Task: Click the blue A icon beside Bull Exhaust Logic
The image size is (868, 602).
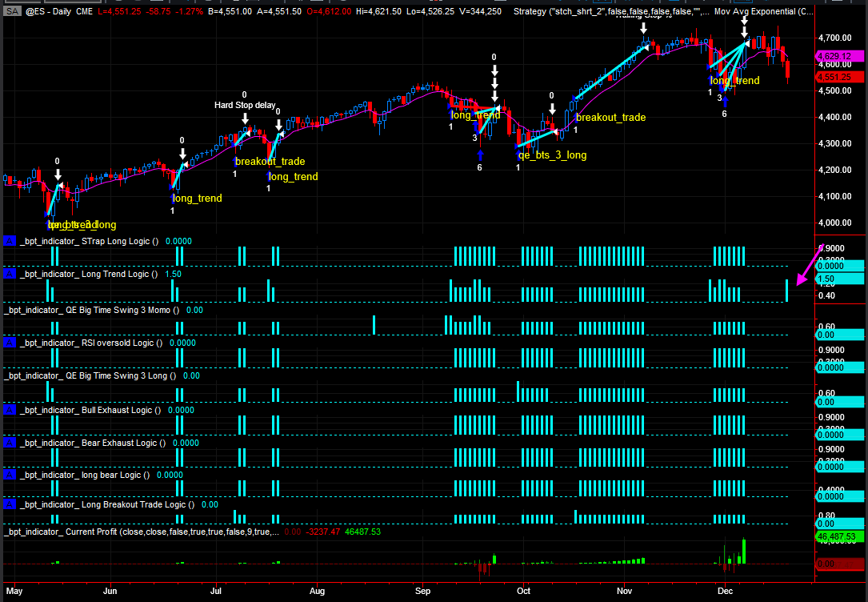Action: pyautogui.click(x=10, y=410)
